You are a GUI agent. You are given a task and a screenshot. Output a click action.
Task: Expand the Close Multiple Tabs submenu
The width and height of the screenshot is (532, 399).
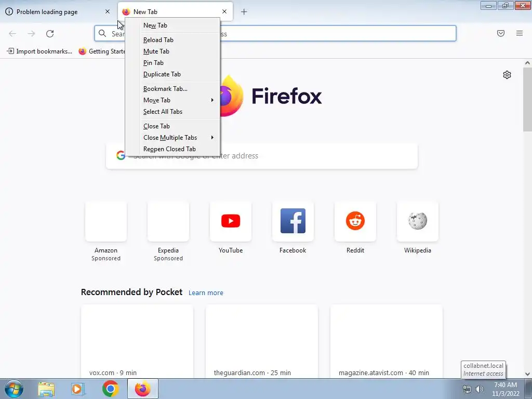point(172,137)
